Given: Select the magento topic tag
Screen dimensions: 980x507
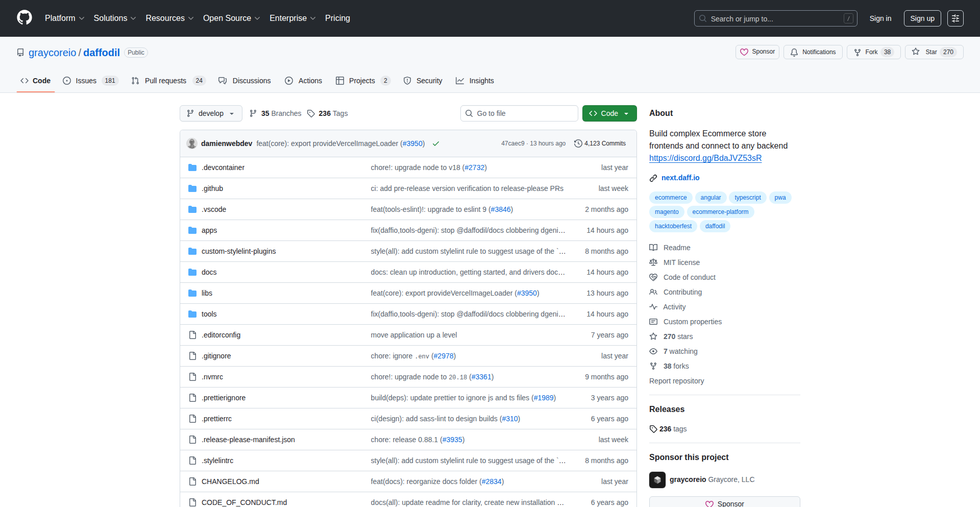Looking at the screenshot, I should pyautogui.click(x=667, y=212).
